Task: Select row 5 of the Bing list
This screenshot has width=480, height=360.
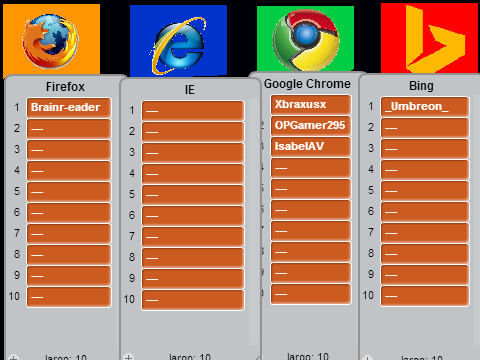Action: [x=425, y=191]
